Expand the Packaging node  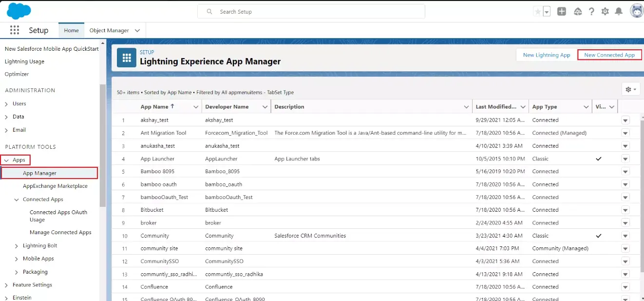(17, 272)
